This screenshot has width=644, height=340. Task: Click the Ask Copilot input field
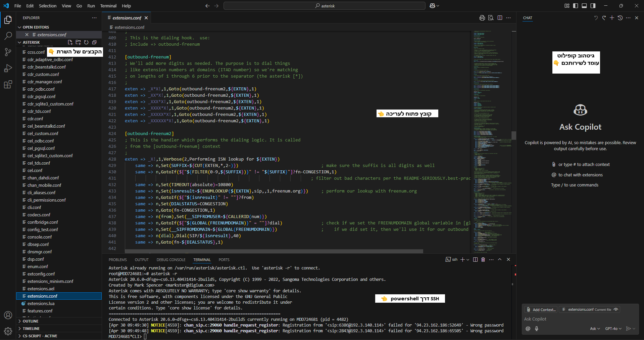[580, 319]
